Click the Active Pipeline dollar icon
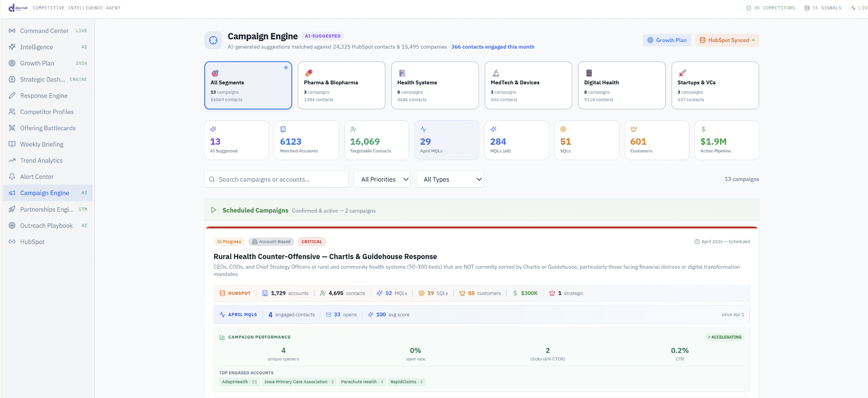Screen dimensions: 868x398 703,129
